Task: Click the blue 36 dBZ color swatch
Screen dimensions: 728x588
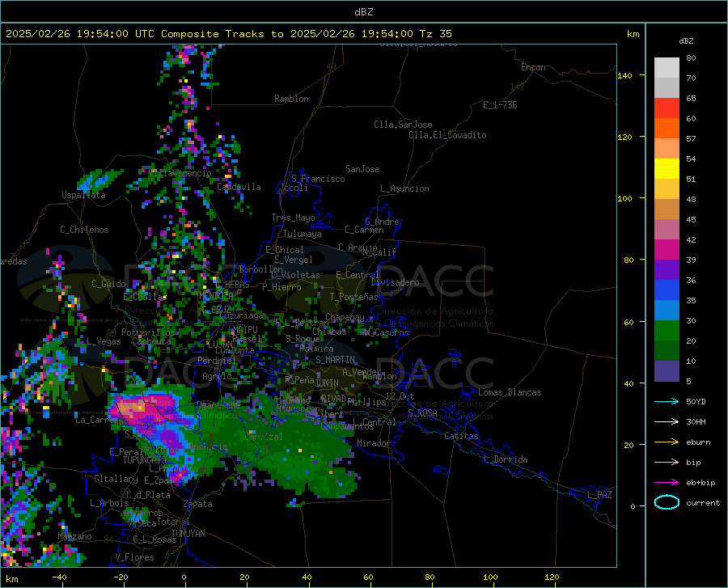Action: click(667, 290)
